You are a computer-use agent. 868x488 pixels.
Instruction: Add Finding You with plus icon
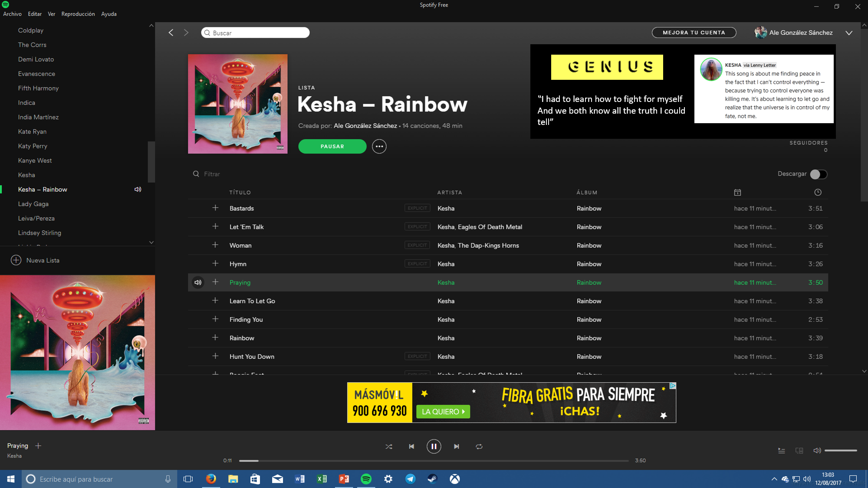pos(215,319)
